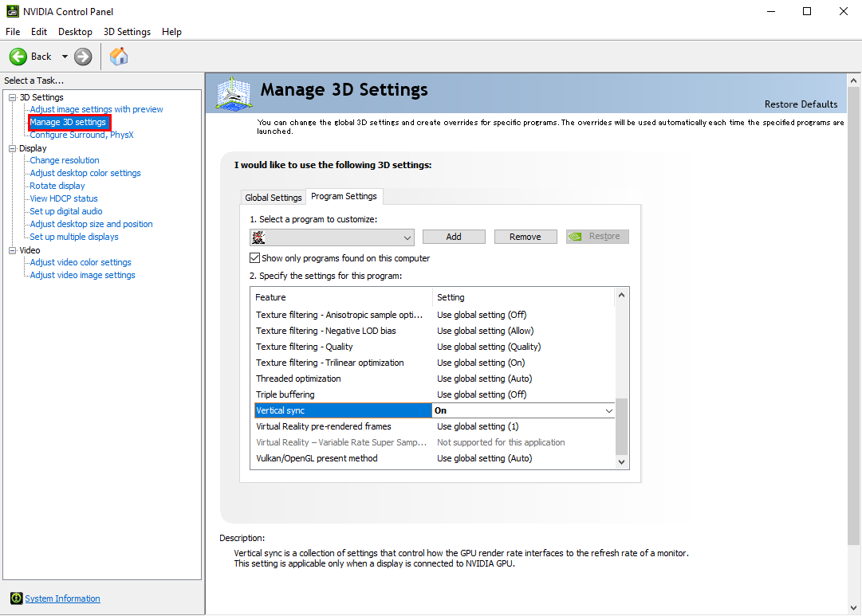Image resolution: width=862 pixels, height=616 pixels.
Task: Open View HDCP status
Action: (x=64, y=198)
